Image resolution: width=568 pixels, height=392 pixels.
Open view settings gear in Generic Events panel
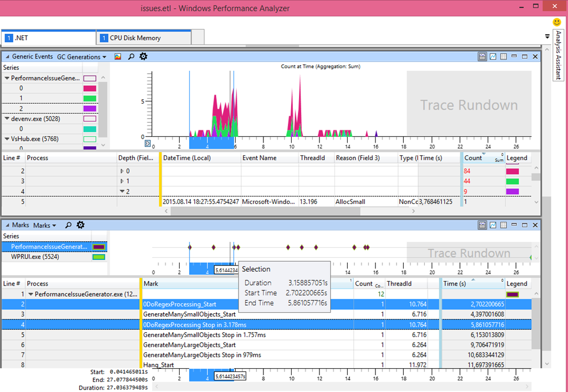point(144,57)
